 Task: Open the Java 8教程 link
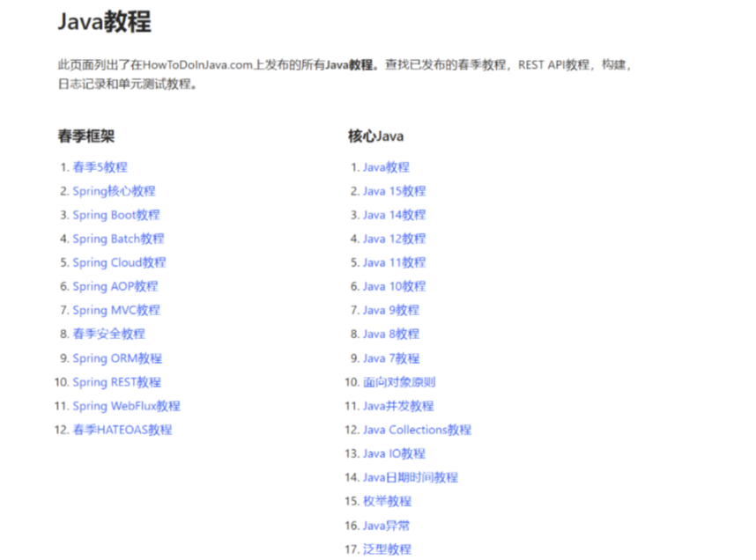tap(391, 334)
